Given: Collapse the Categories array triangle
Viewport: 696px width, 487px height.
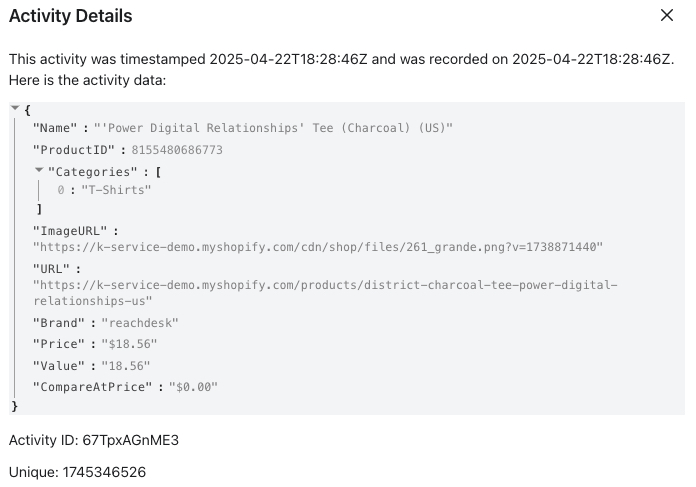Looking at the screenshot, I should tap(39, 171).
